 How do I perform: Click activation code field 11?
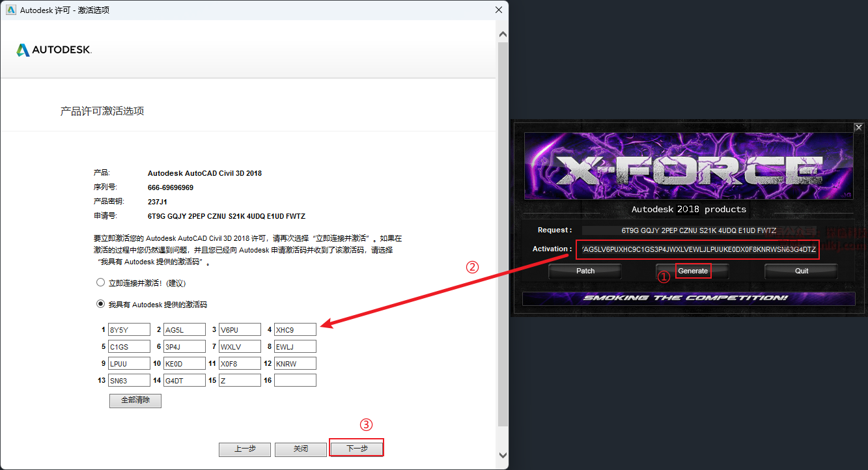tap(240, 363)
